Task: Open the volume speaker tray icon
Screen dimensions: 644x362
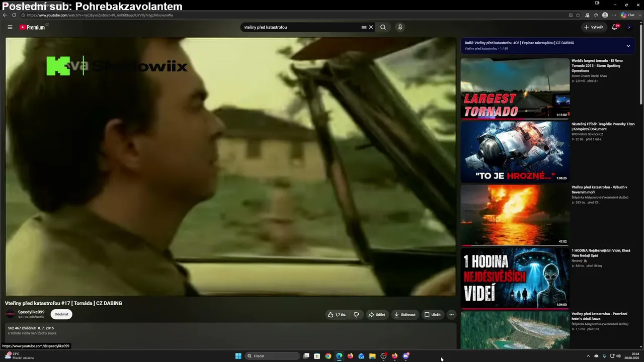Action: [618, 356]
